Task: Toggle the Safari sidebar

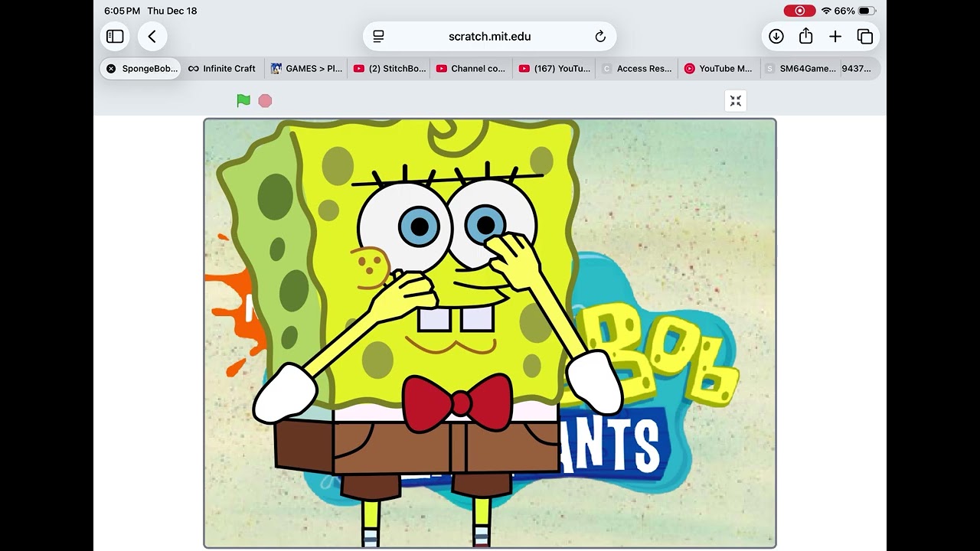Action: click(x=115, y=36)
